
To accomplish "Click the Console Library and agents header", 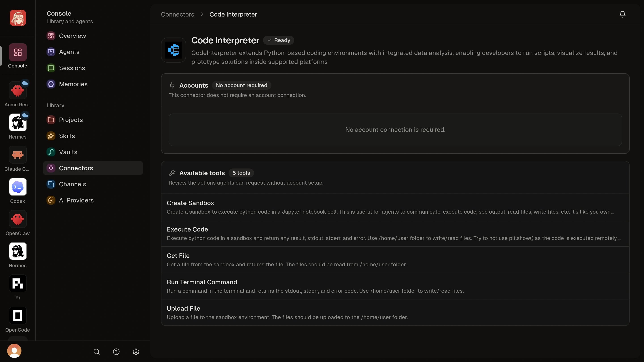I will click(70, 17).
